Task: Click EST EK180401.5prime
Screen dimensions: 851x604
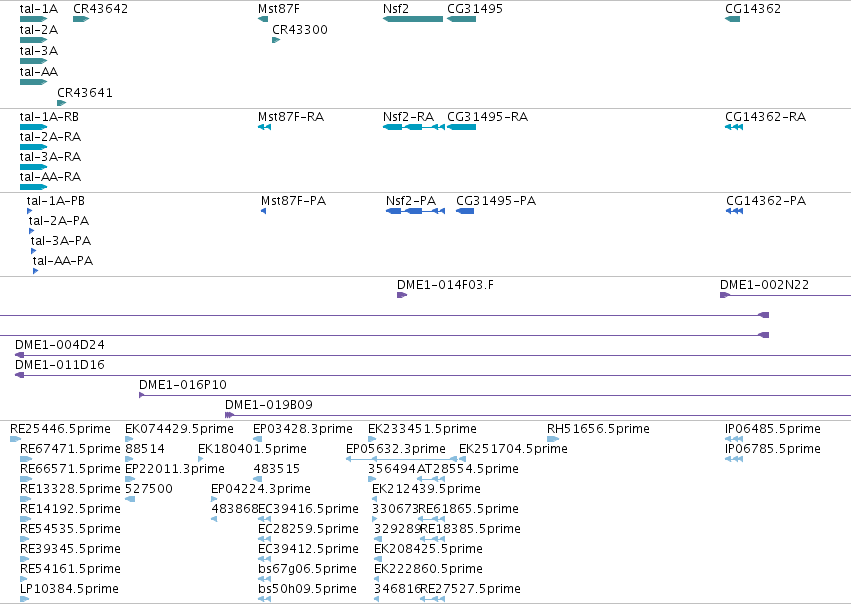Action: (x=252, y=449)
